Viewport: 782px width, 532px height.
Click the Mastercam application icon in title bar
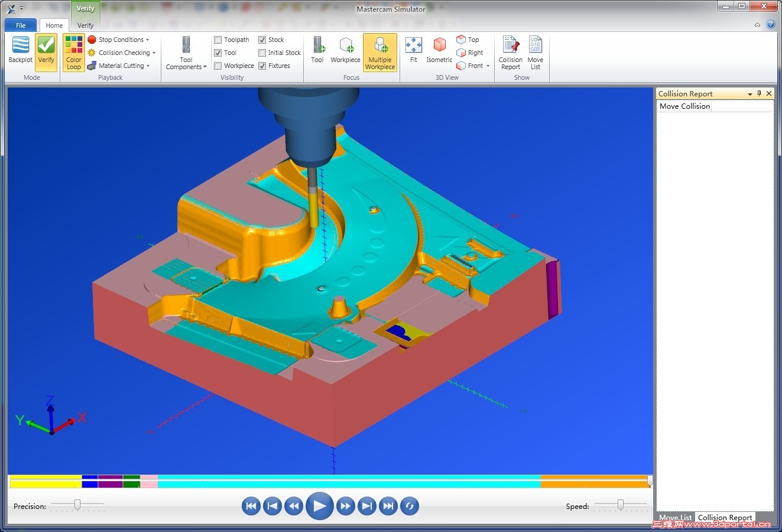click(11, 9)
